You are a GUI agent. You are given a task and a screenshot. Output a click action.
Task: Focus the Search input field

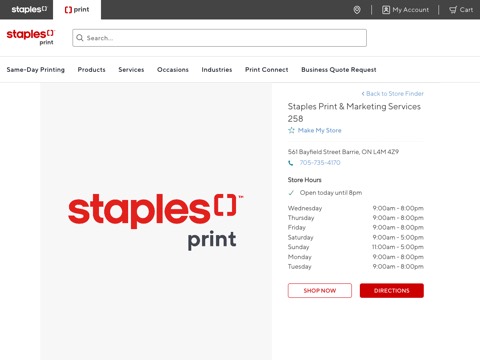(x=220, y=38)
